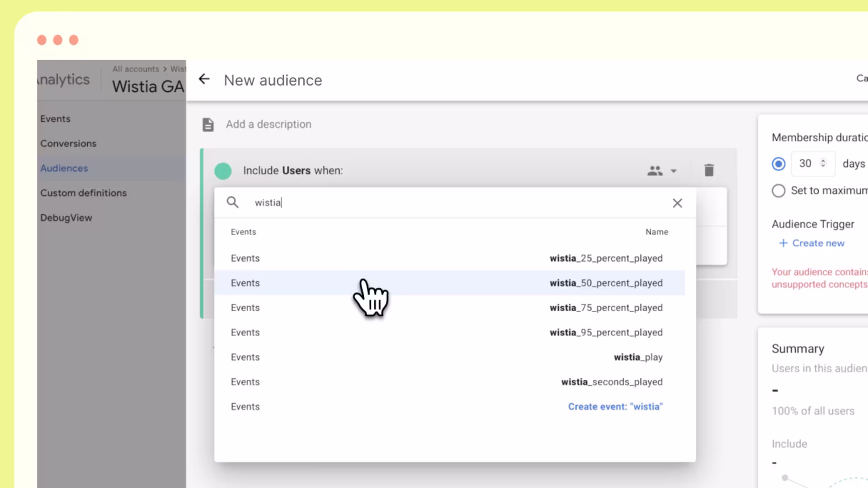The image size is (868, 488).
Task: Click the search magnifier icon
Action: [x=232, y=202]
